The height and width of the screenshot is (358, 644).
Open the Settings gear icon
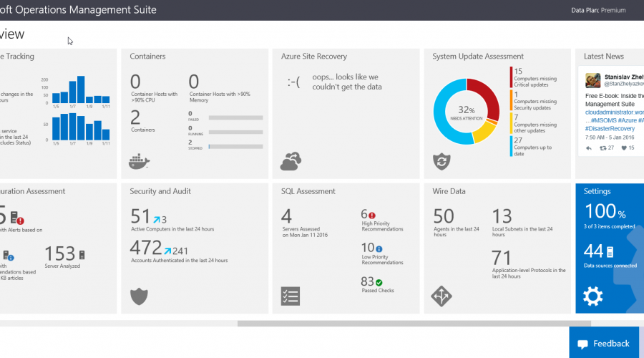coord(592,296)
